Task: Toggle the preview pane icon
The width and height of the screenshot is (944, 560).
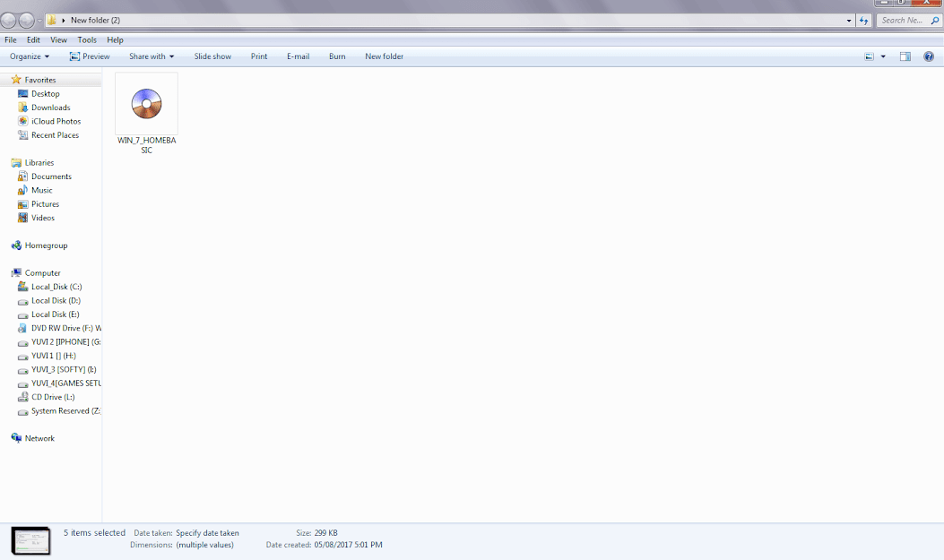Action: pyautogui.click(x=905, y=56)
